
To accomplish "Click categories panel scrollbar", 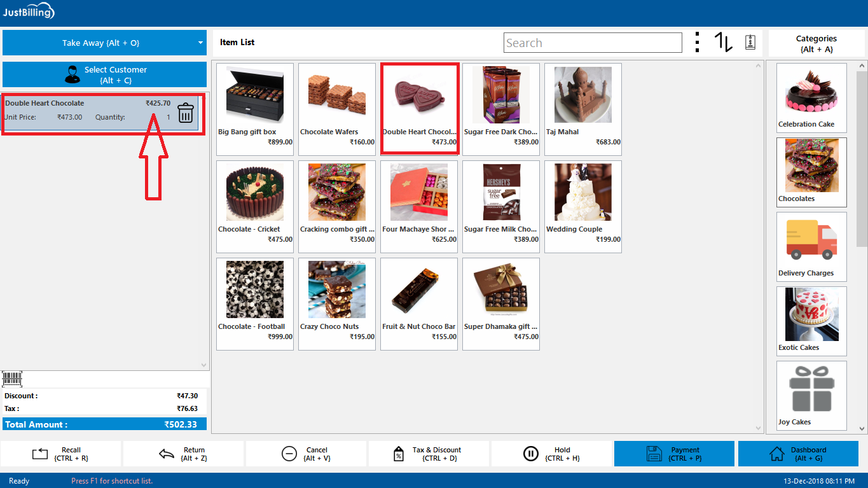I will tap(862, 159).
